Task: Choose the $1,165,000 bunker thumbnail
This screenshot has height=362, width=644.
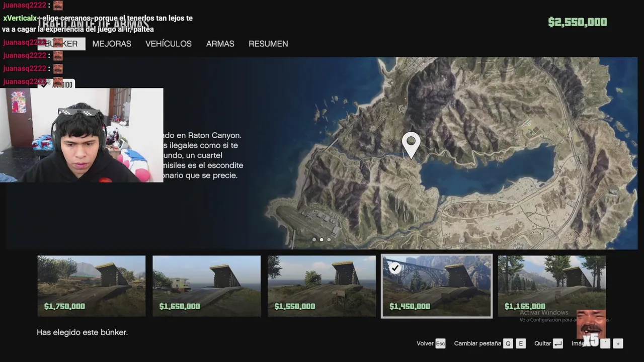Action: [x=552, y=286]
